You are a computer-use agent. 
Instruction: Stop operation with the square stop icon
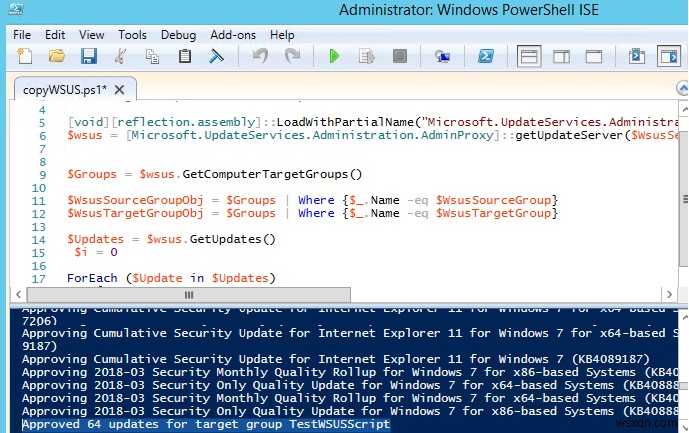tap(399, 56)
